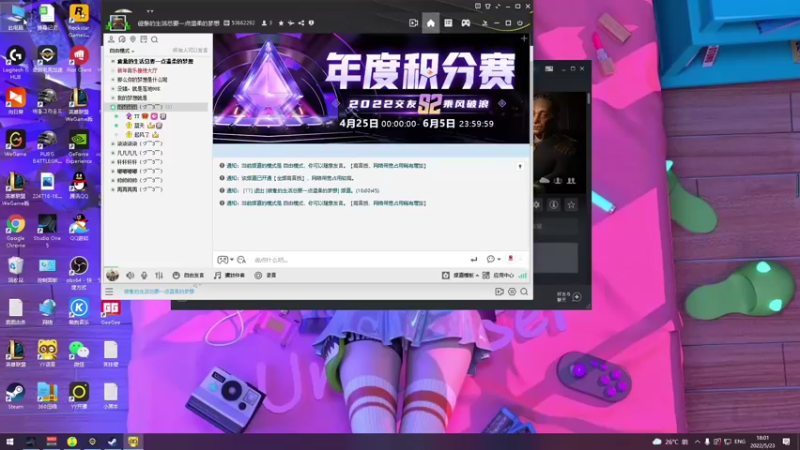The image size is (800, 450).
Task: Open the Riot Client shortcut
Action: [x=79, y=59]
